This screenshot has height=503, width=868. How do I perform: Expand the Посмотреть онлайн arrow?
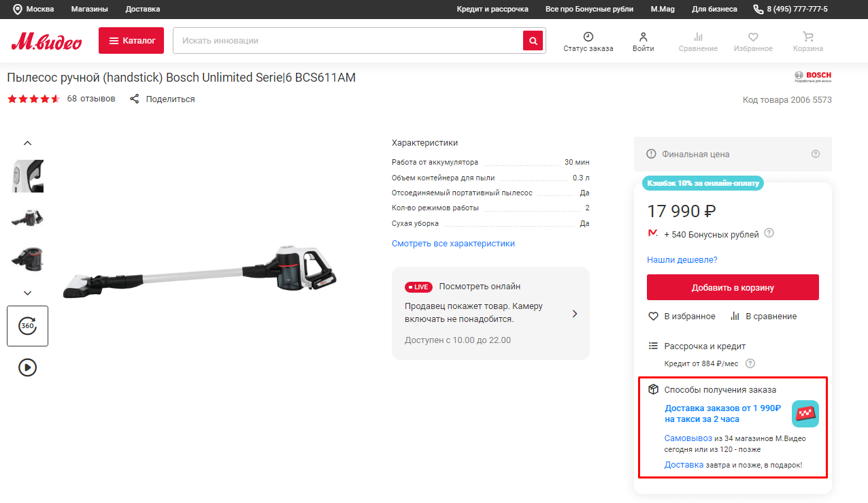575,314
